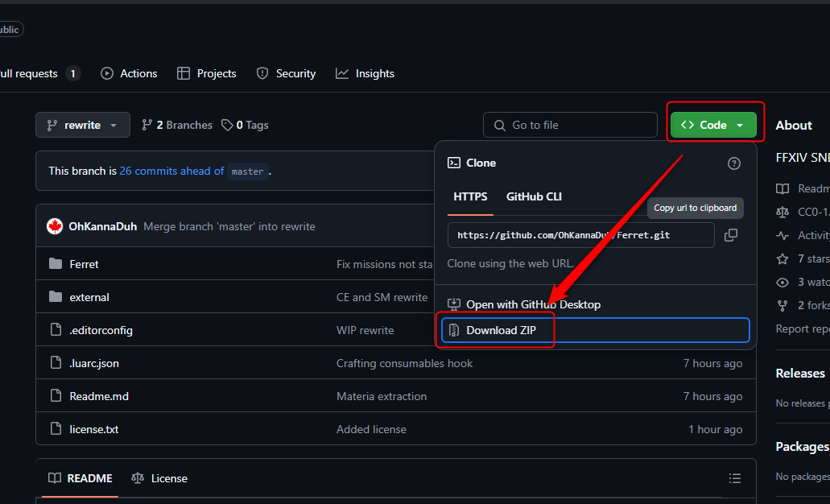
Task: Open the rewrite branch selector dropdown
Action: (x=82, y=125)
